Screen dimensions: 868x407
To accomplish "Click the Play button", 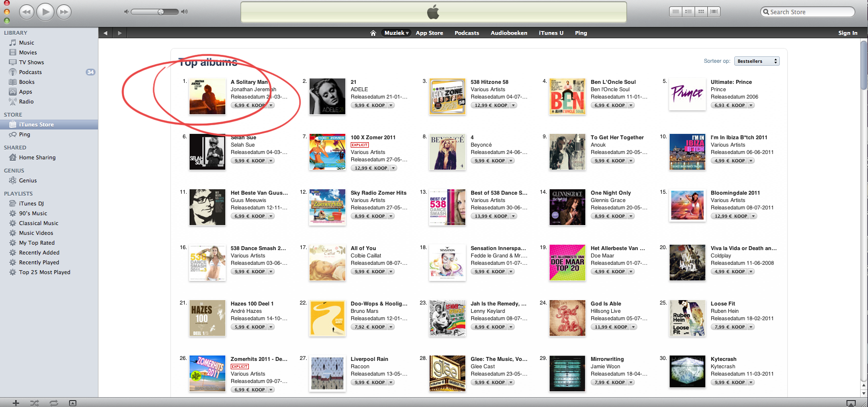I will [x=45, y=12].
